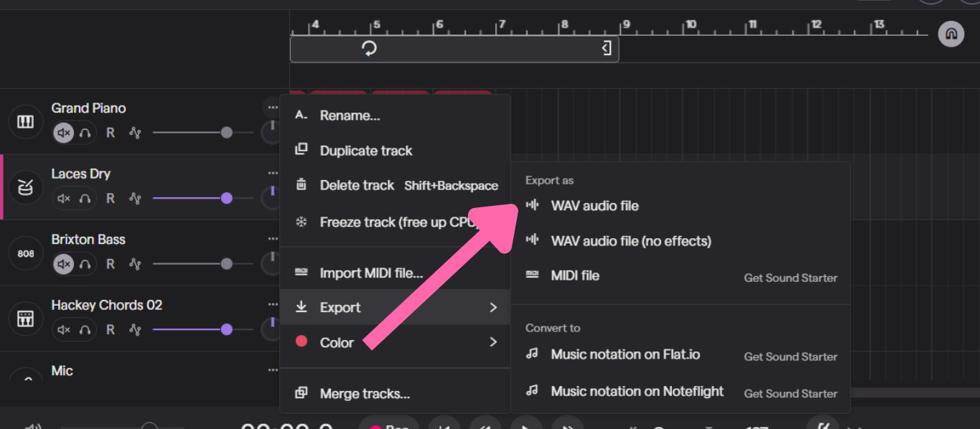Click the circular loop icon at top right

pyautogui.click(x=951, y=34)
